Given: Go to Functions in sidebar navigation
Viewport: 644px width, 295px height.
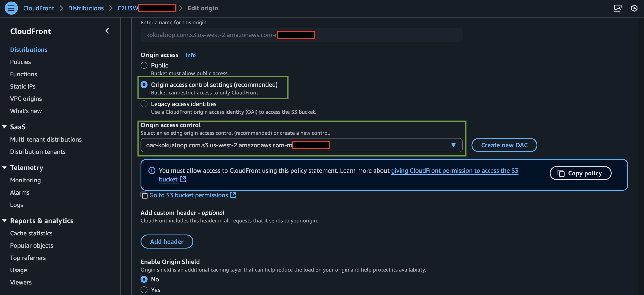Looking at the screenshot, I should pyautogui.click(x=23, y=74).
